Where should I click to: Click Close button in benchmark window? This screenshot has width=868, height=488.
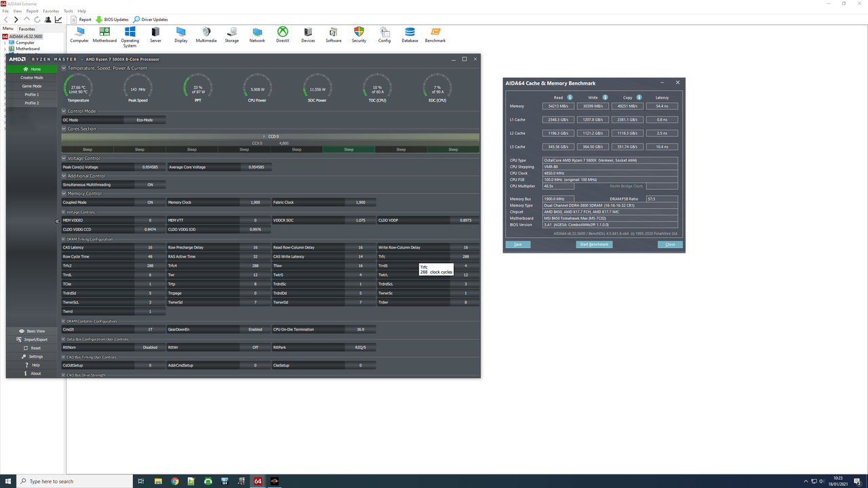click(x=670, y=244)
